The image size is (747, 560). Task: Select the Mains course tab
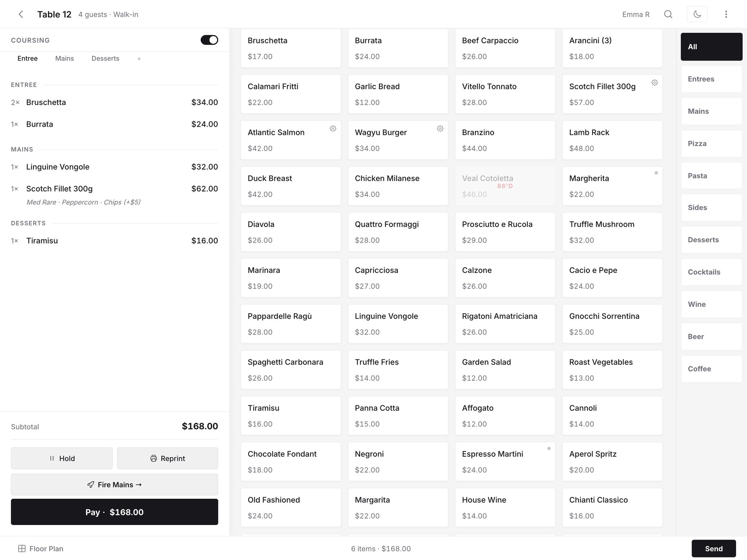(65, 58)
